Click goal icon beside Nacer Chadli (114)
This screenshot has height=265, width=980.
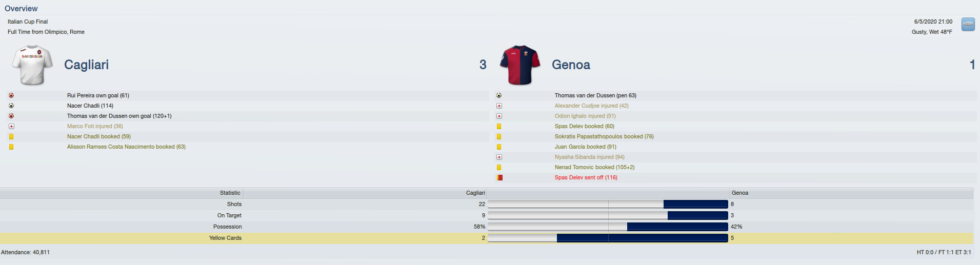(x=11, y=106)
